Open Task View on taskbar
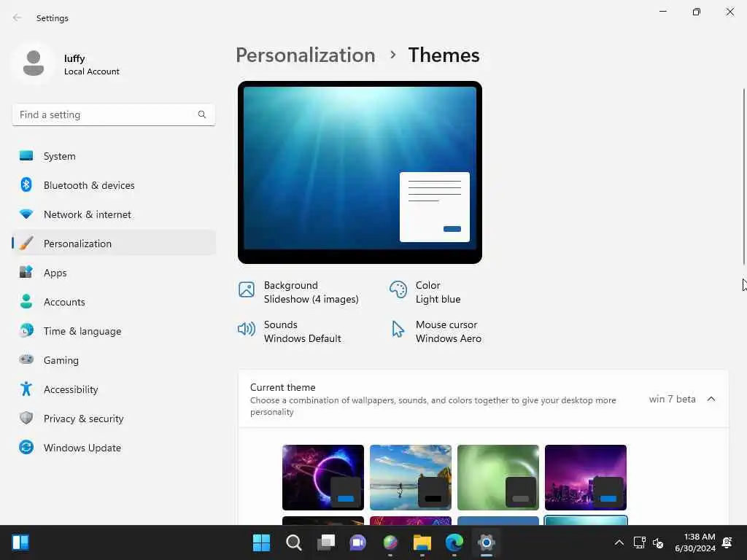 click(x=326, y=542)
